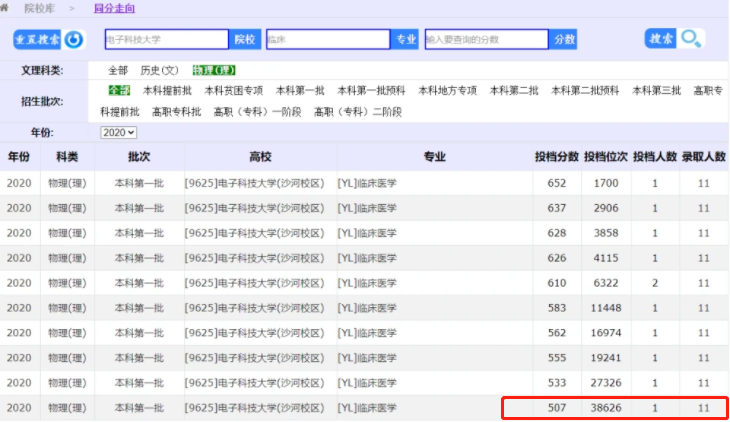Click the rank 1700 cell
Viewport: 730px width, 422px height.
pos(606,184)
